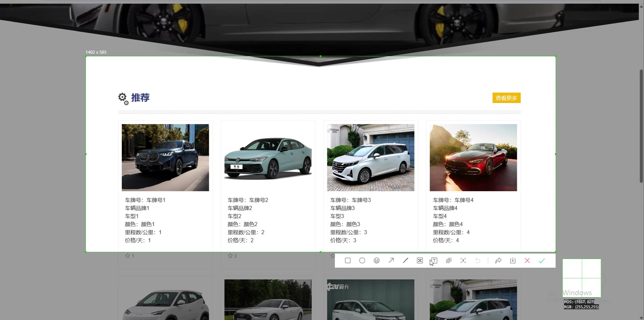Click the 推荐 section heading
The image size is (644, 320).
(x=140, y=98)
